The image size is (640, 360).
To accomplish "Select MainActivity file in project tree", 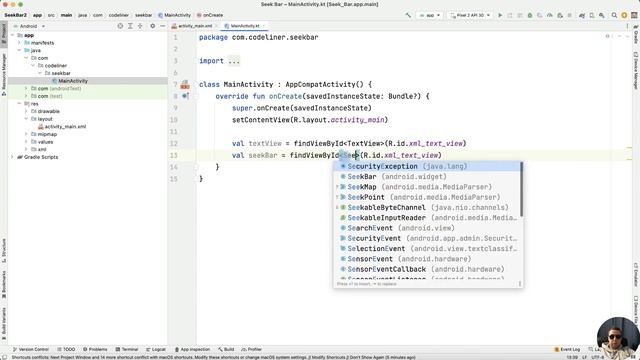I will click(x=73, y=81).
